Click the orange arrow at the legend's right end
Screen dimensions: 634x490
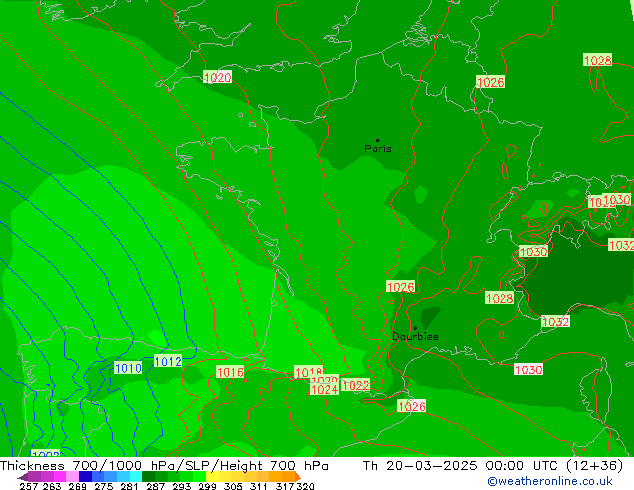(298, 477)
